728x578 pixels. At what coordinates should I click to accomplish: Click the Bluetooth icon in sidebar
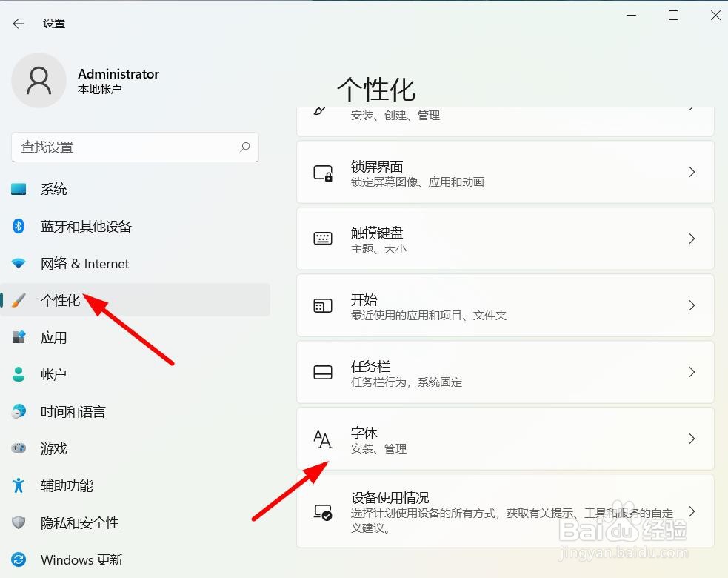(x=19, y=226)
